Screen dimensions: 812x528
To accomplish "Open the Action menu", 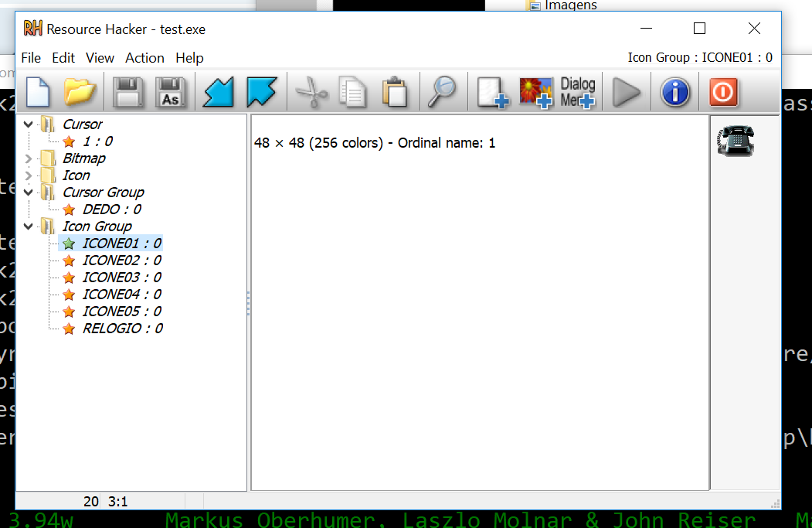I will (144, 58).
